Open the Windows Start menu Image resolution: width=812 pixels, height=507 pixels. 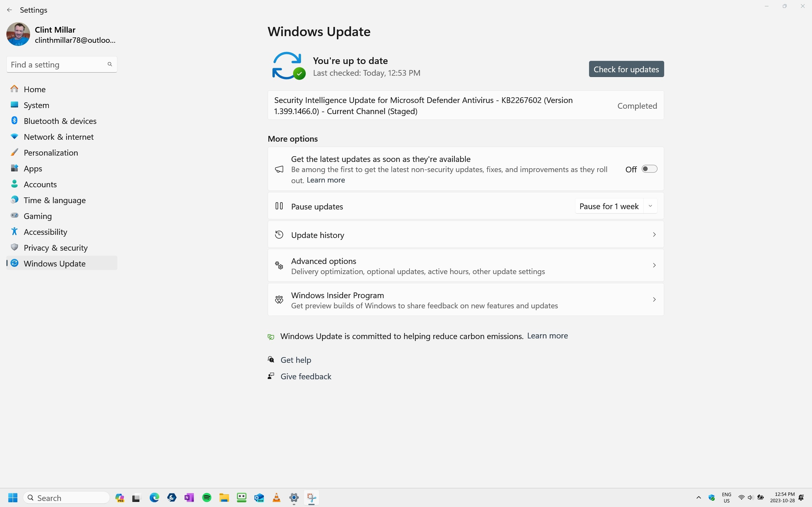pyautogui.click(x=13, y=497)
